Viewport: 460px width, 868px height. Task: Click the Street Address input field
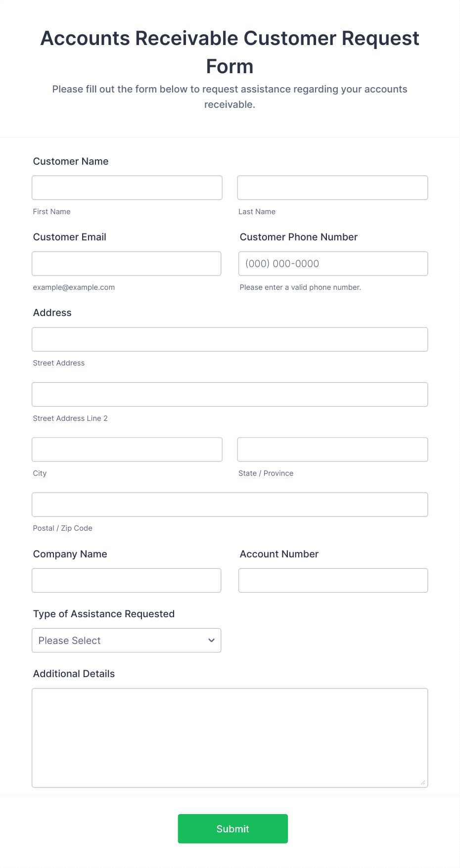pyautogui.click(x=230, y=339)
